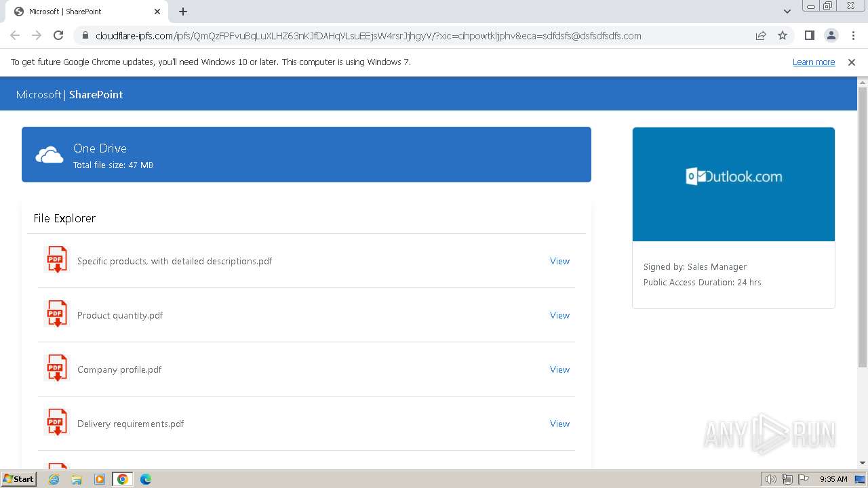
Task: Dismiss the Chrome update notification bar
Action: [x=852, y=62]
